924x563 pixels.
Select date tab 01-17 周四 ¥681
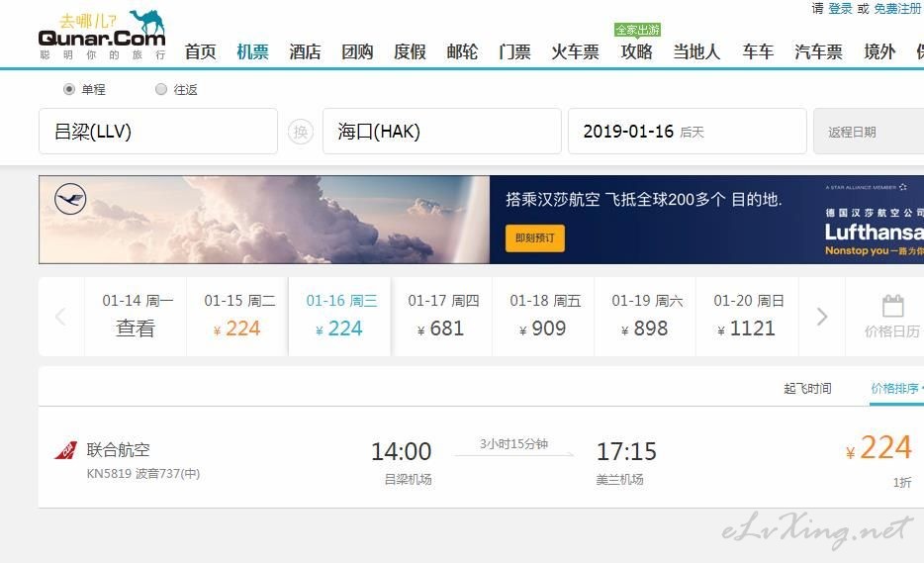click(x=442, y=317)
